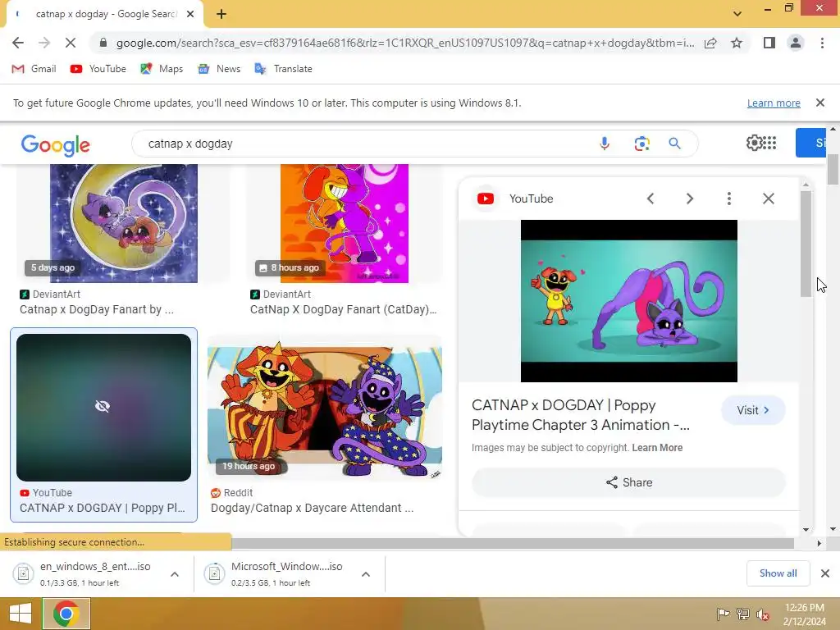The height and width of the screenshot is (630, 840).
Task: Submit the search with the magnifier icon
Action: (x=674, y=144)
